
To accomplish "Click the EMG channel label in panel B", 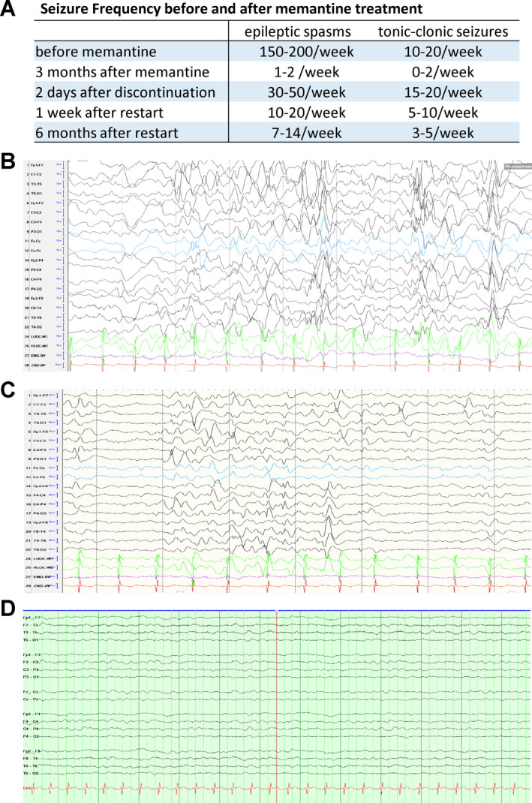I will click(x=35, y=355).
